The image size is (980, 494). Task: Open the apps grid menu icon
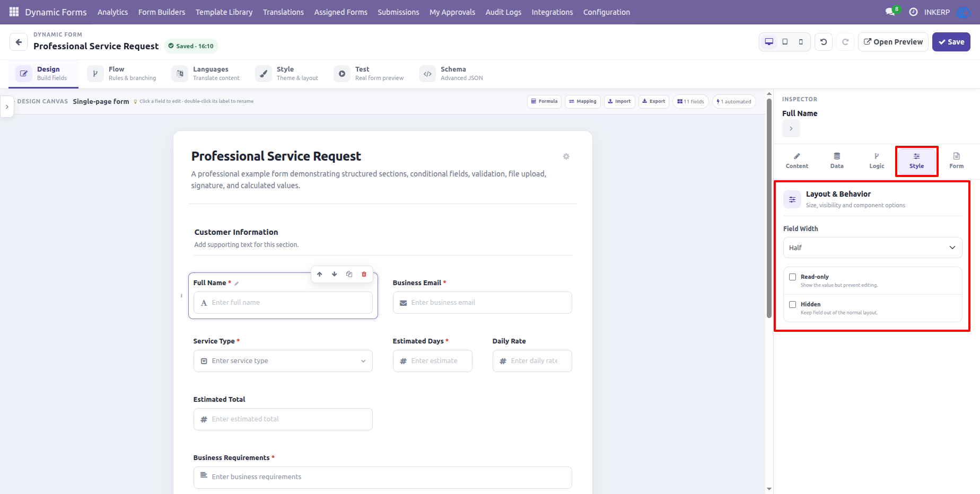pos(14,12)
